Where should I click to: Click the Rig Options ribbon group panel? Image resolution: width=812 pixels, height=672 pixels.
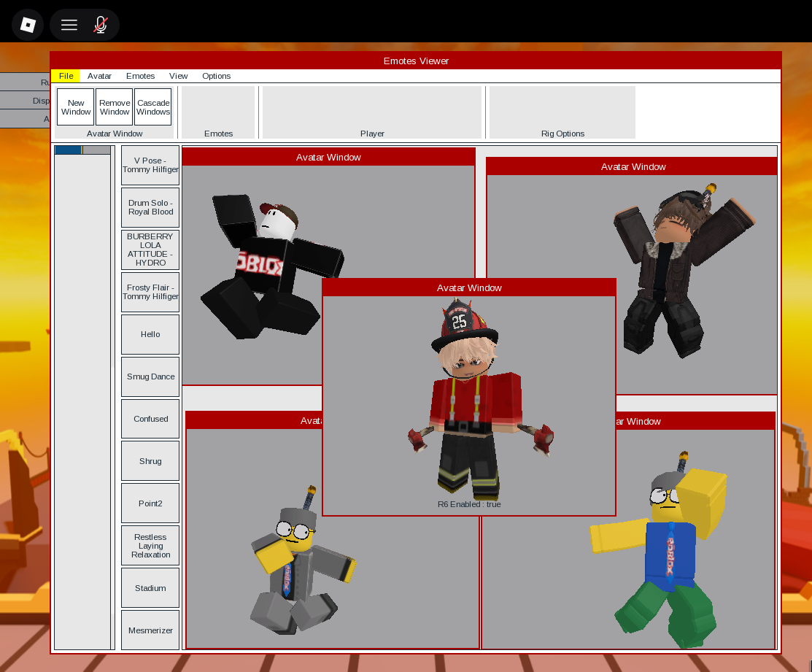coord(562,112)
